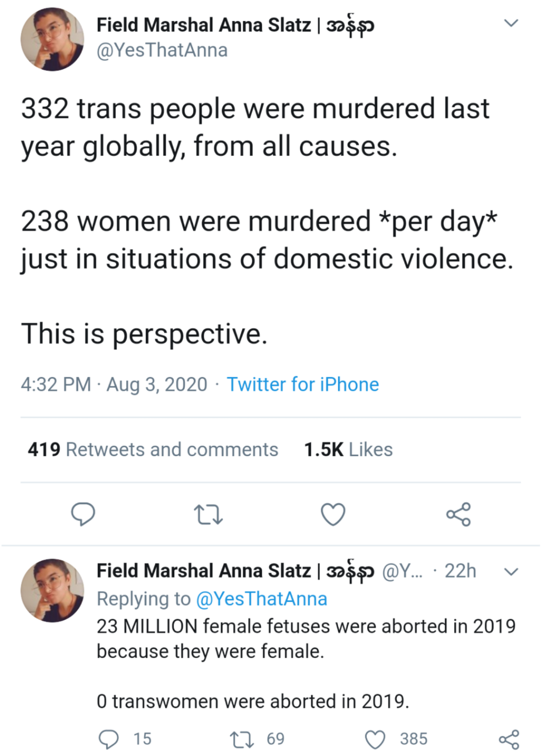Click the reply icon with 15 replies
The image size is (541, 756).
pyautogui.click(x=109, y=739)
